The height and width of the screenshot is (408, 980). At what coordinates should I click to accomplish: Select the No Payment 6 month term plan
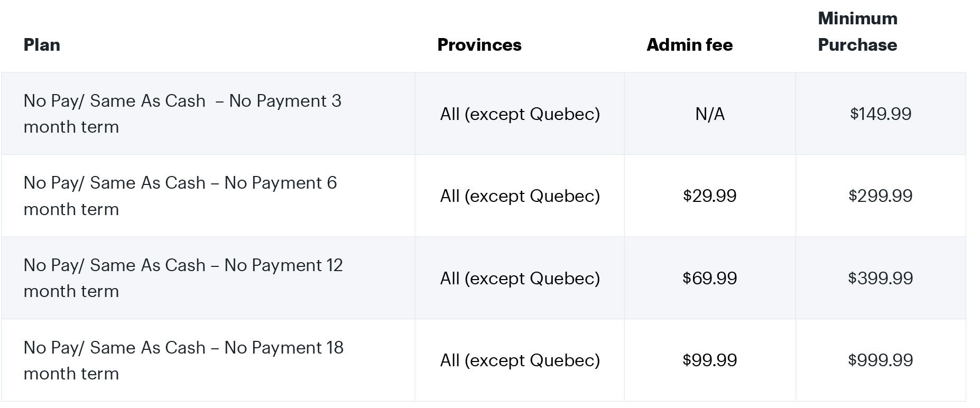180,196
